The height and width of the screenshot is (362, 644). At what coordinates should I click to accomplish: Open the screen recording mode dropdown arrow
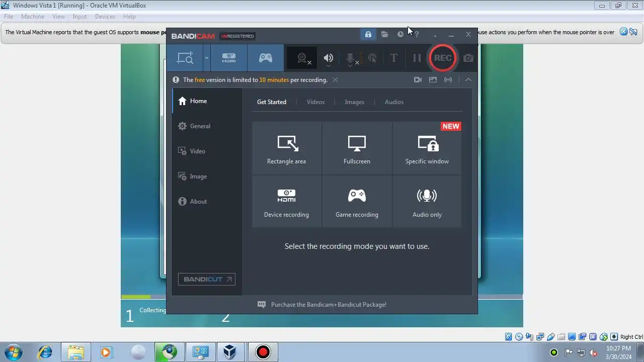(x=206, y=58)
